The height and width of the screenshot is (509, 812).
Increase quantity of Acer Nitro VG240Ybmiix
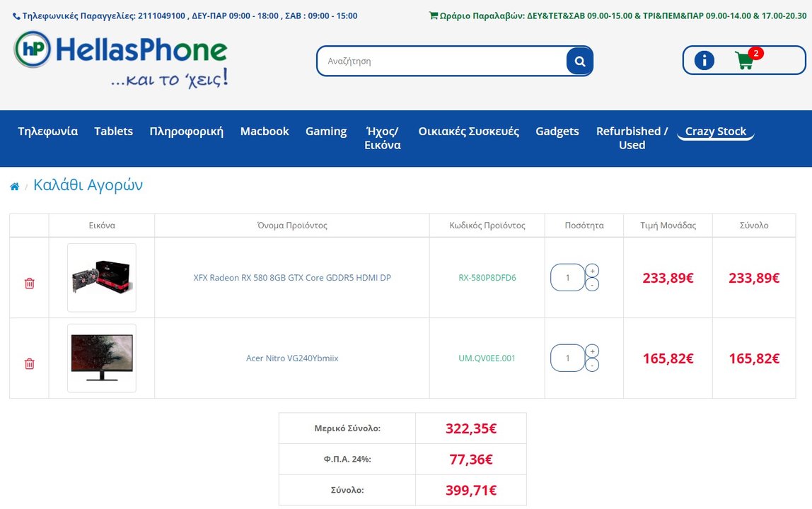pyautogui.click(x=592, y=351)
